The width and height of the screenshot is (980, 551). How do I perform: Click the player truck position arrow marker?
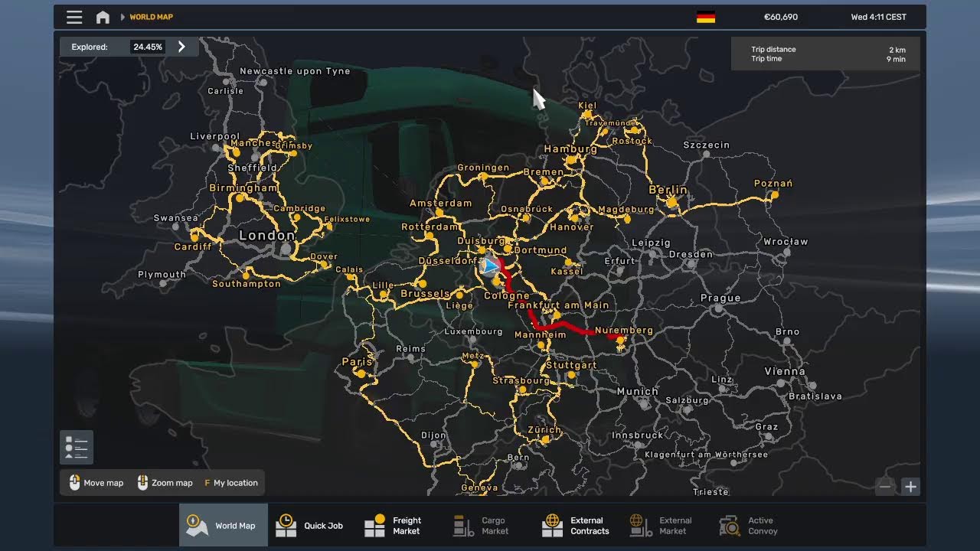pos(489,266)
